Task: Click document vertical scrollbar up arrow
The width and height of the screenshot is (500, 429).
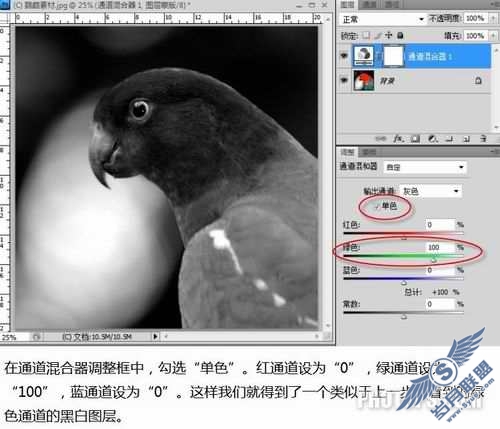Action: coord(328,20)
